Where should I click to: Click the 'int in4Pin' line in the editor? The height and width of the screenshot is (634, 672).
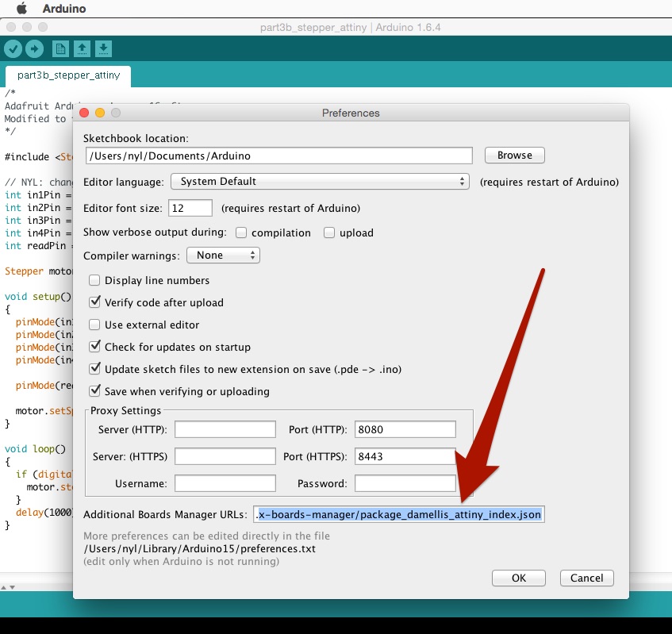coord(39,233)
